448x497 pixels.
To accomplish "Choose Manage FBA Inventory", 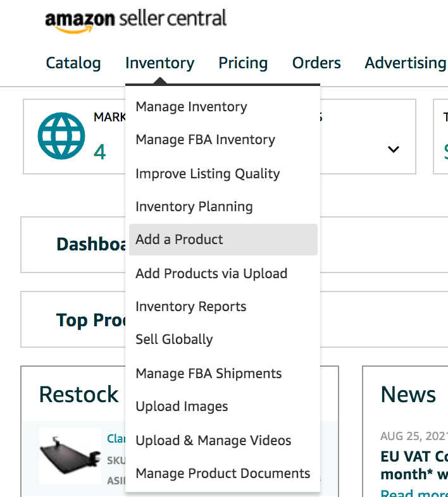I will (x=205, y=140).
